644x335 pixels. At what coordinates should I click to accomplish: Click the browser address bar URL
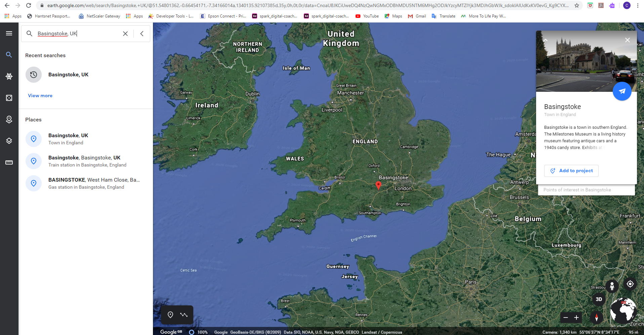tap(308, 5)
